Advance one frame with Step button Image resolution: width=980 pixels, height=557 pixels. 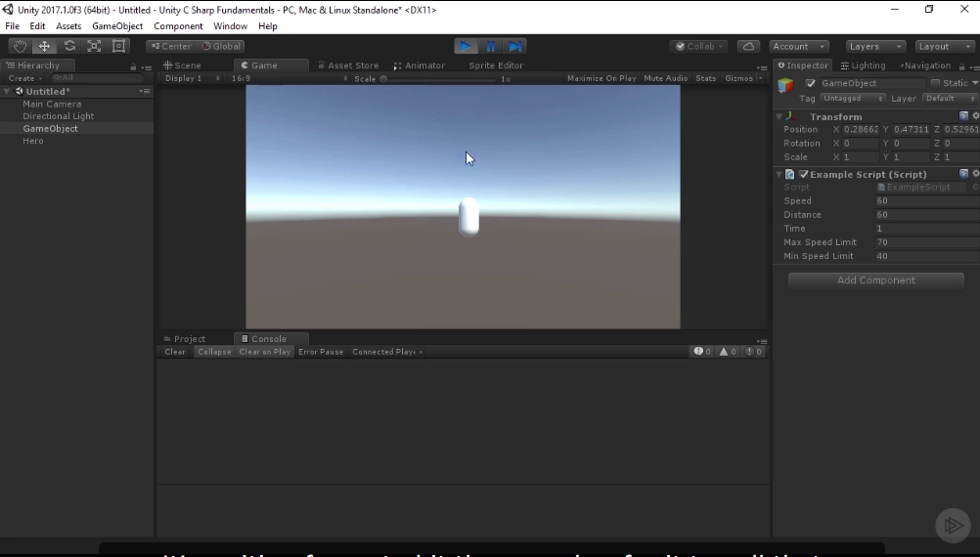[x=515, y=46]
